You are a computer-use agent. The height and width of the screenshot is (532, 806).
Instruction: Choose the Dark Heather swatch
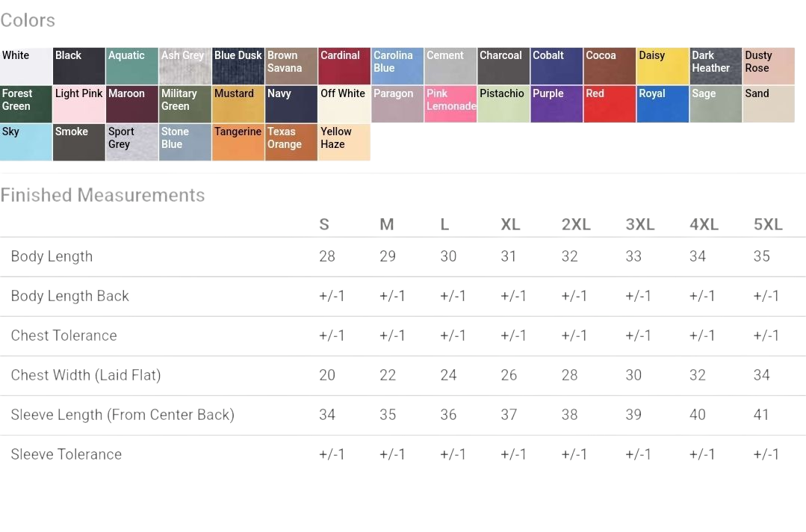[x=716, y=66]
